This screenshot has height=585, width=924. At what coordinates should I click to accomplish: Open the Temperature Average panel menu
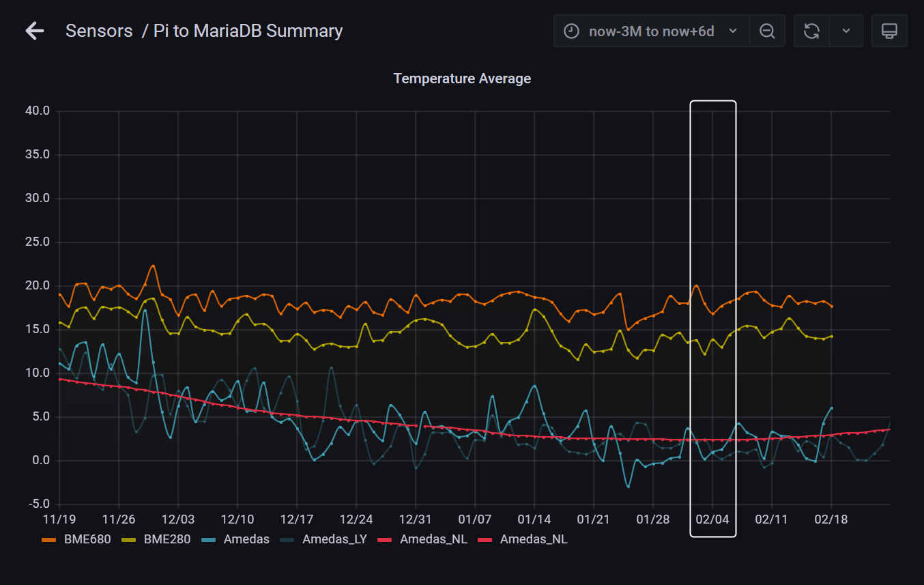(x=462, y=79)
